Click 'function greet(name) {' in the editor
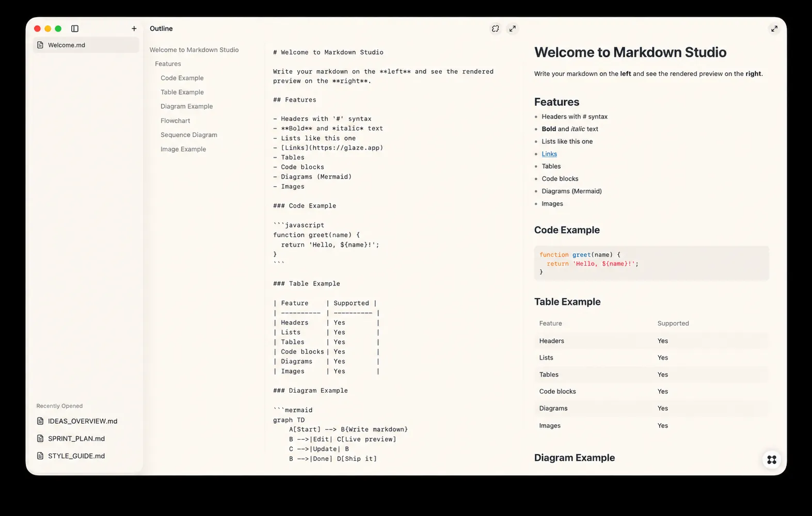The width and height of the screenshot is (812, 516). pos(316,235)
